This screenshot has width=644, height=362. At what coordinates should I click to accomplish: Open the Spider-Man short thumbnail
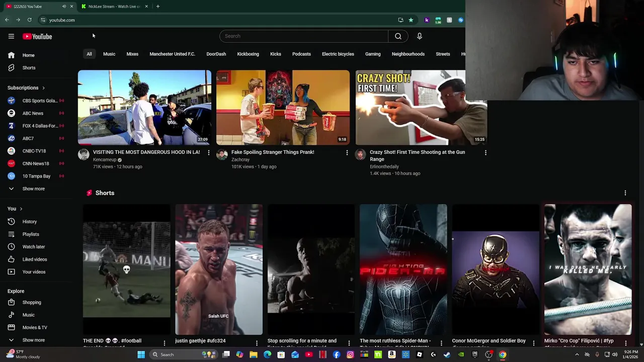click(x=403, y=269)
